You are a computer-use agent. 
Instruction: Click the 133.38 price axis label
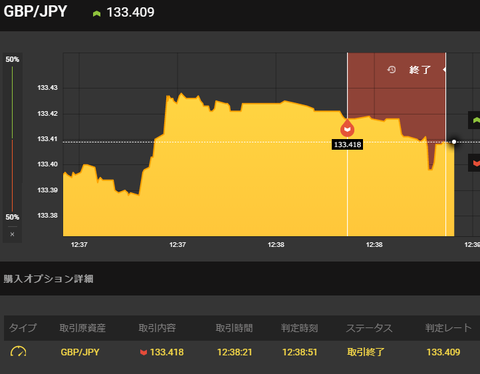(47, 216)
